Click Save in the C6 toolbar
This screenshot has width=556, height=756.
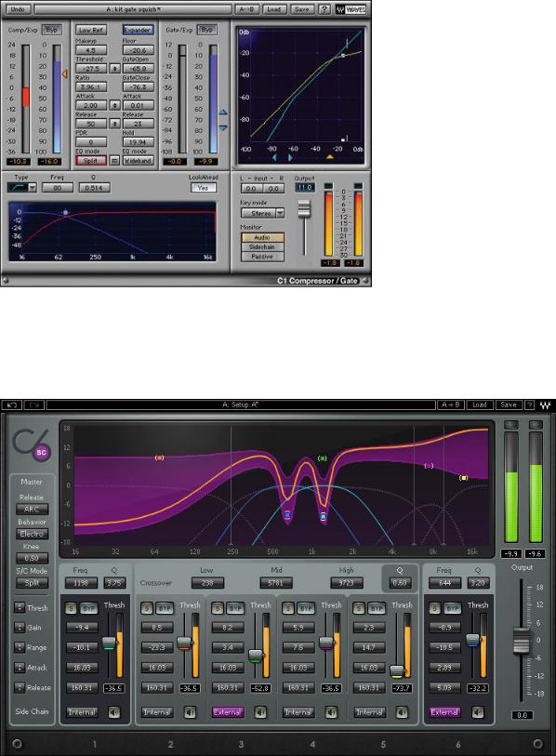pos(509,405)
